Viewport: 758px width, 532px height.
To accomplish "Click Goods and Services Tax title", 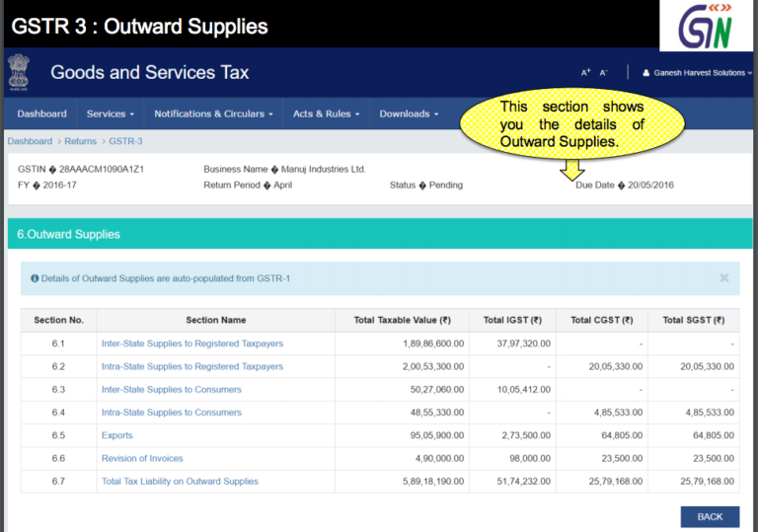I will 149,73.
